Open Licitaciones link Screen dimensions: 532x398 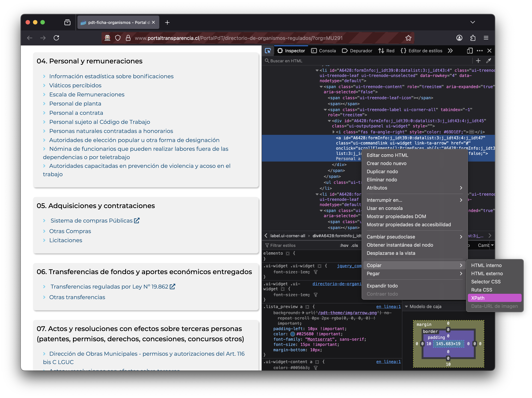[x=66, y=241]
